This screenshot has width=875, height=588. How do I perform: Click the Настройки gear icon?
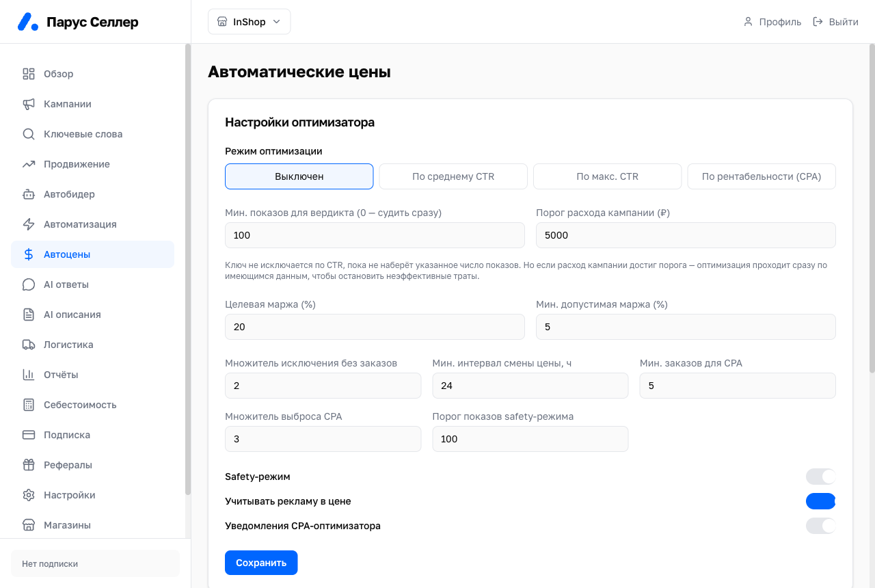[x=29, y=495]
